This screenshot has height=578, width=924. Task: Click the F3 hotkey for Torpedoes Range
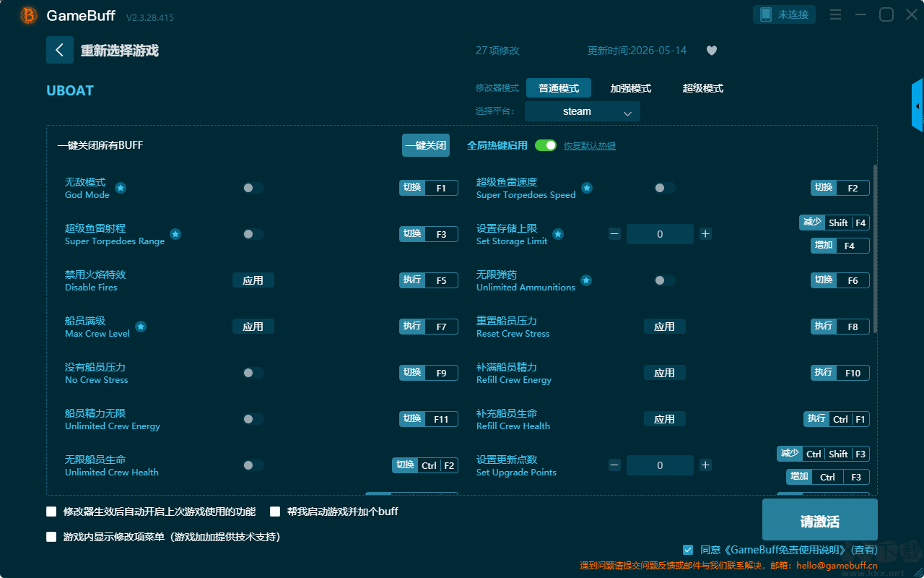429,234
